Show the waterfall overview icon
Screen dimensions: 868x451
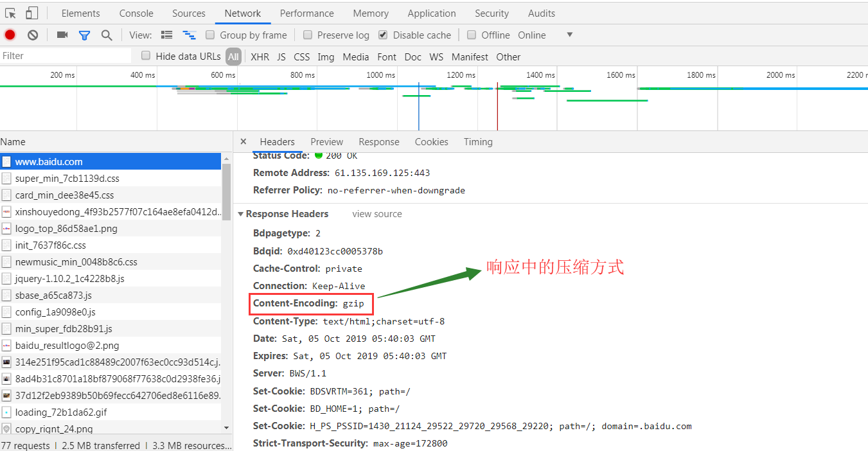point(189,35)
